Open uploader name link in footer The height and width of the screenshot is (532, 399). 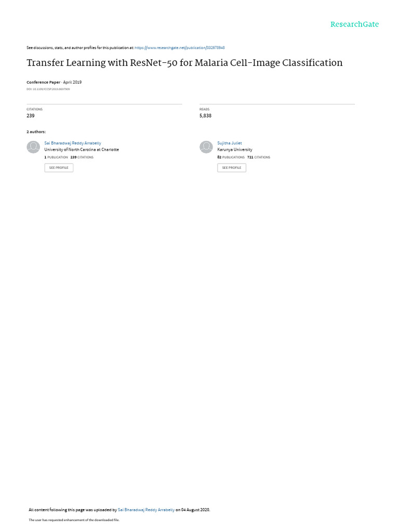(146, 510)
